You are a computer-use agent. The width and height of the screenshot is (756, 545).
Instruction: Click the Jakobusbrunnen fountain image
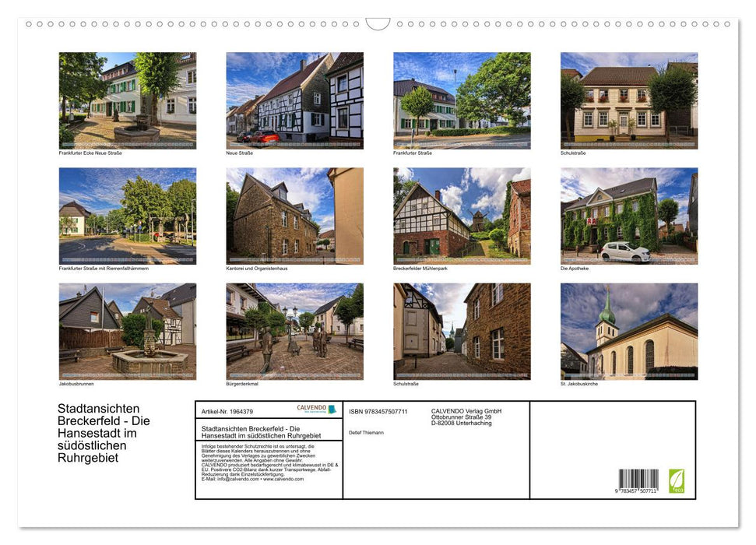tap(127, 331)
